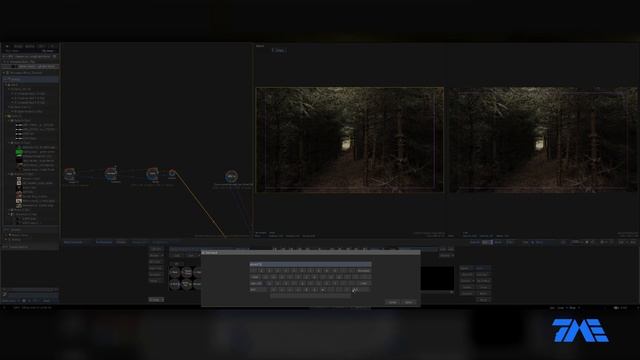Screen dimensions: 640x360
Task: Select the leftmost node in the schematic
Action: (70, 174)
